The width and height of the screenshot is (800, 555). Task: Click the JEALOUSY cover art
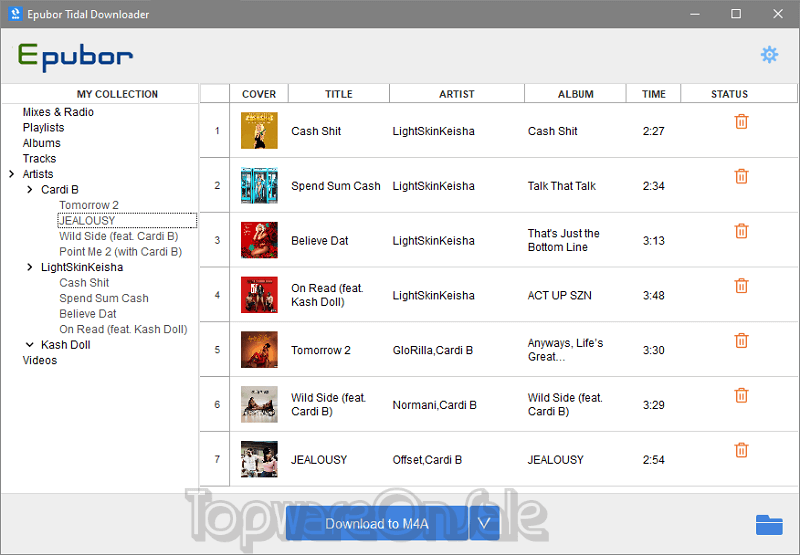tap(259, 459)
